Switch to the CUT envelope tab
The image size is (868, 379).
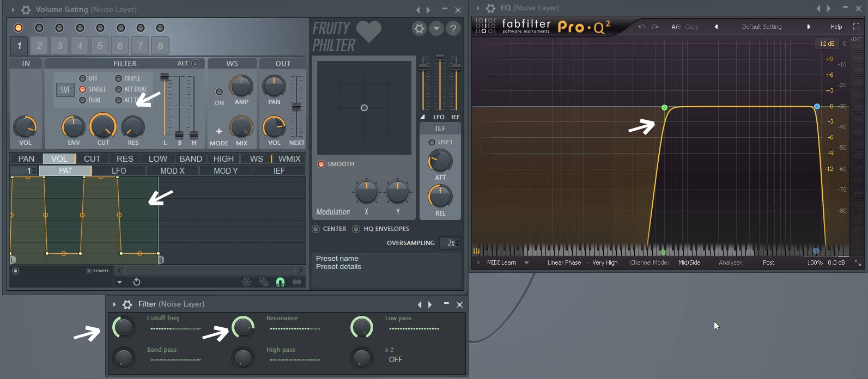click(92, 158)
